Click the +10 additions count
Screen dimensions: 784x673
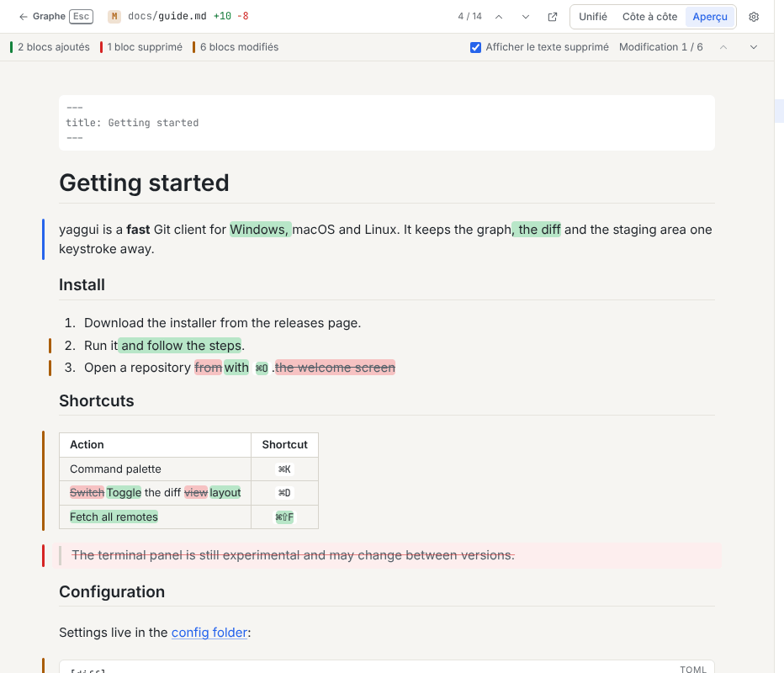pos(223,17)
